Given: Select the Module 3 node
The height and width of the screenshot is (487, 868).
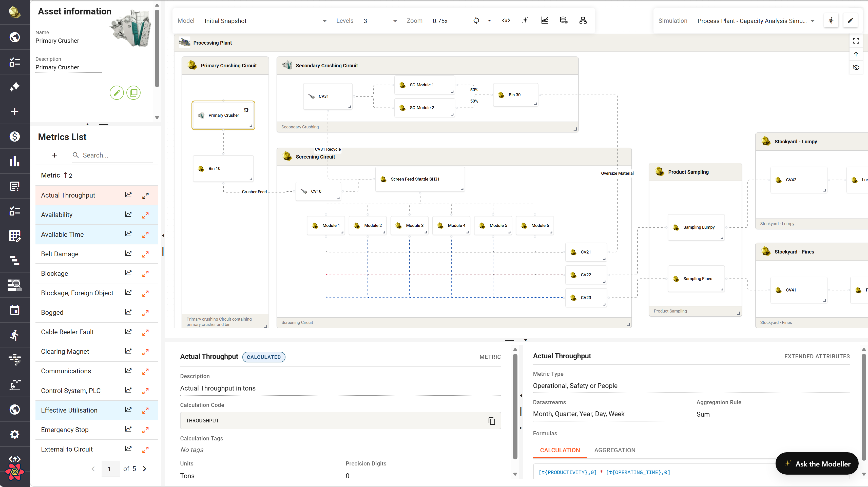Looking at the screenshot, I should 409,225.
